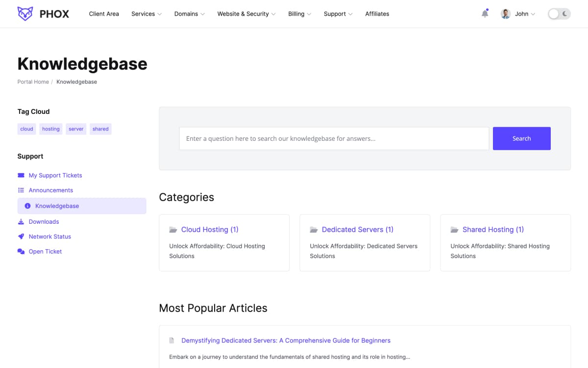Open the Demystifying Dedicated Servers article
This screenshot has height=368, width=588.
click(x=286, y=341)
